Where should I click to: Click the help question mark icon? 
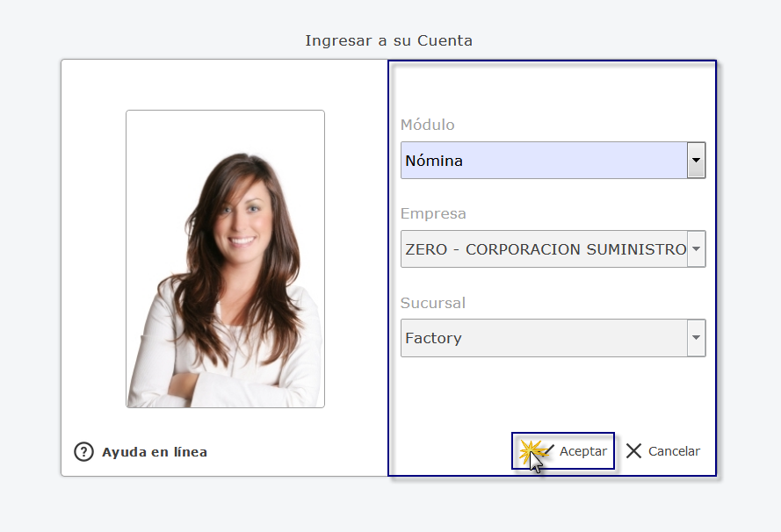tap(83, 452)
